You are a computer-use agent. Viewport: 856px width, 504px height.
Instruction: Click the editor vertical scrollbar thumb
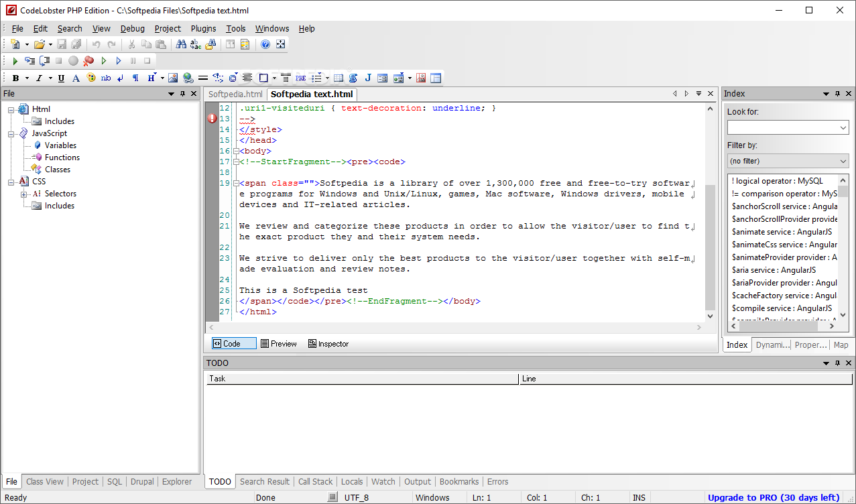pos(711,247)
